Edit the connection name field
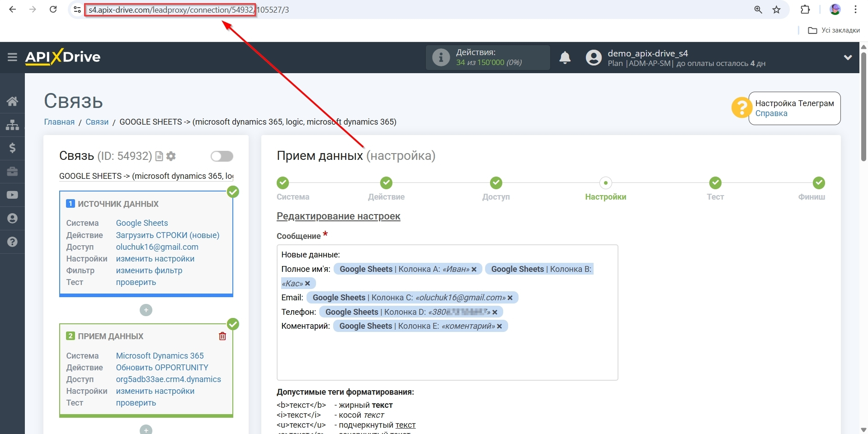Viewport: 868px width, 434px height. pyautogui.click(x=146, y=176)
